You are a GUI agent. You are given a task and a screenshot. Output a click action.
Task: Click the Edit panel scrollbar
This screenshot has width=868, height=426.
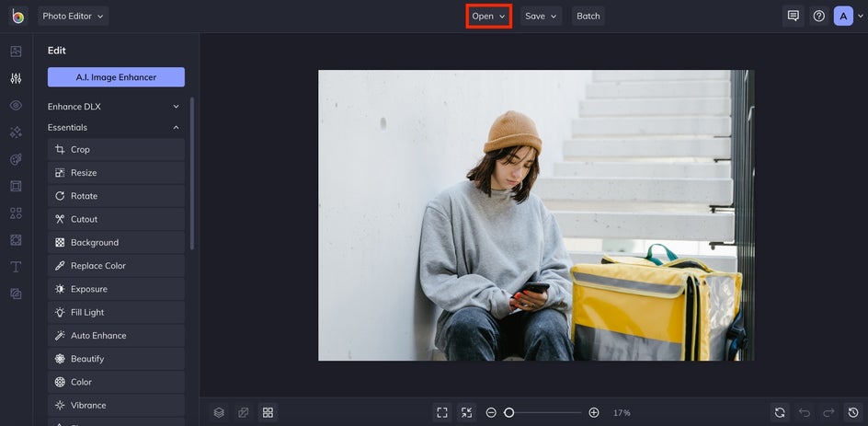point(192,173)
